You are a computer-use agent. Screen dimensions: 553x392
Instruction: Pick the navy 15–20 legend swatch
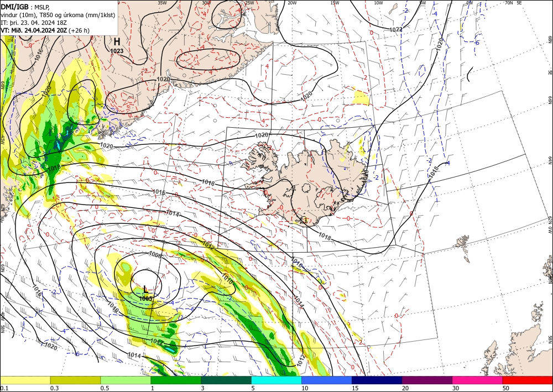[377, 380]
